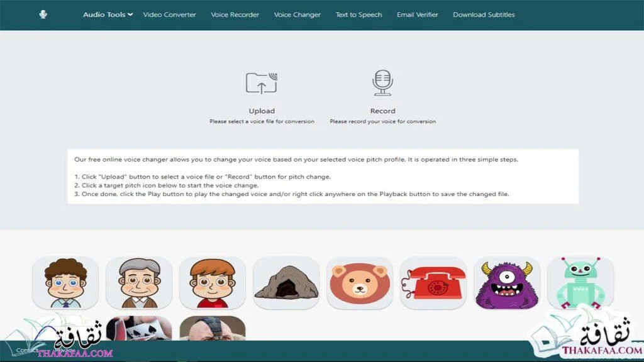Select the masked bald man voice thumbnail
This screenshot has width=644, height=362.
(x=213, y=328)
